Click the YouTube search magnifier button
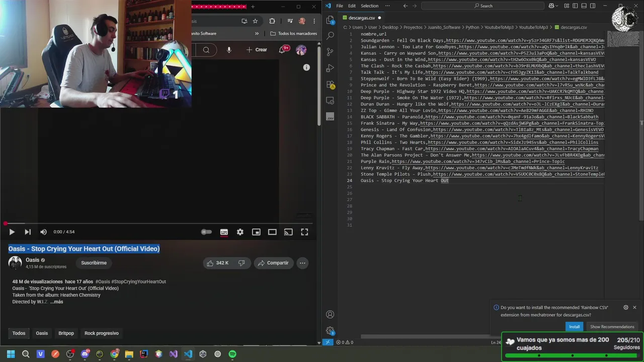Screen dimensions: 644x362 pyautogui.click(x=206, y=50)
